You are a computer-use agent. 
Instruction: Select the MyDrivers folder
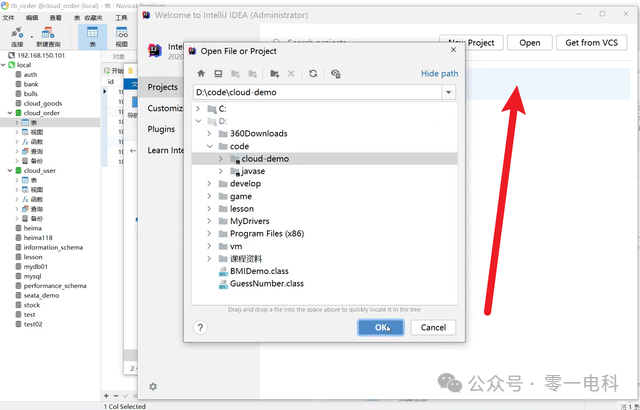[x=249, y=221]
